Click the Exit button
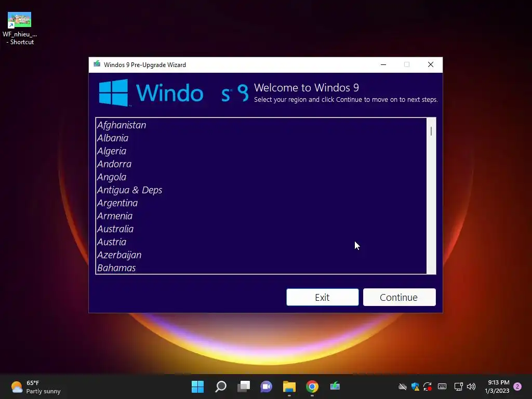This screenshot has height=399, width=532. [x=322, y=297]
